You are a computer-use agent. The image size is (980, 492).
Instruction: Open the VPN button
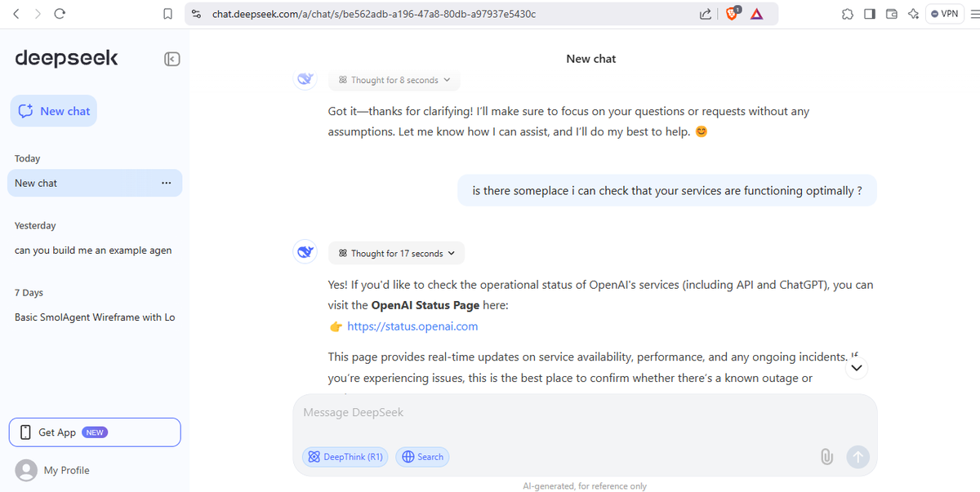pyautogui.click(x=946, y=14)
